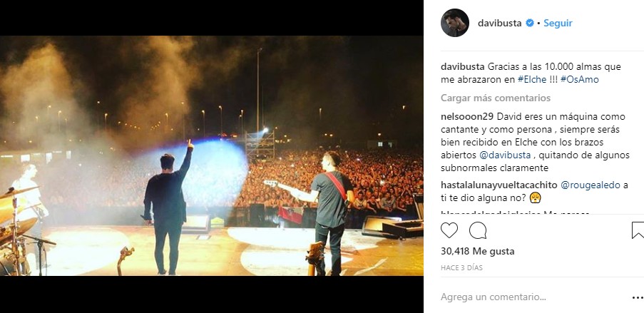Open the #Elche hashtag link
Image resolution: width=644 pixels, height=313 pixels.
[532, 80]
